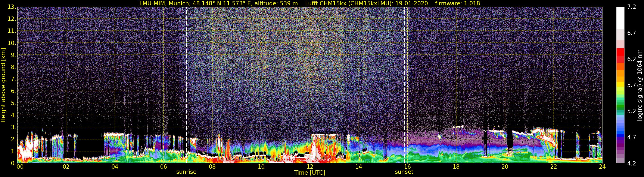Click the colorbar tick value 5.7
644x177 pixels.
pos(632,85)
